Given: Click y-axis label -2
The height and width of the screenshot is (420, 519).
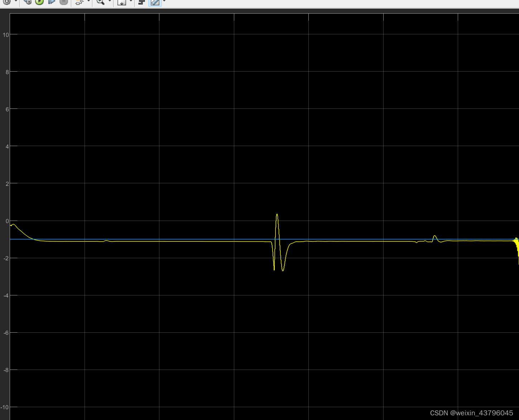Looking at the screenshot, I should tap(6, 258).
